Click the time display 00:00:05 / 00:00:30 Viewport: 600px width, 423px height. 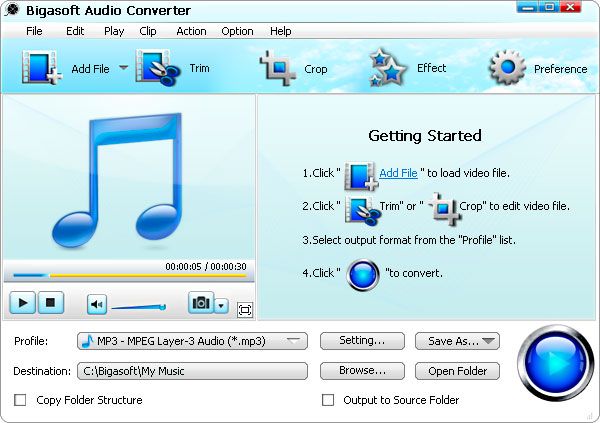click(x=205, y=266)
